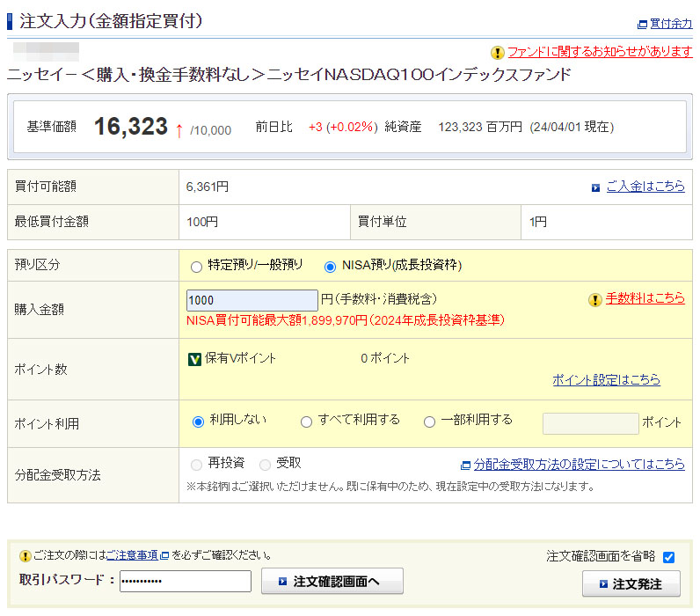The height and width of the screenshot is (616, 700).
Task: Click the yellow caution icon before ご注文の際には
Action: (25, 556)
